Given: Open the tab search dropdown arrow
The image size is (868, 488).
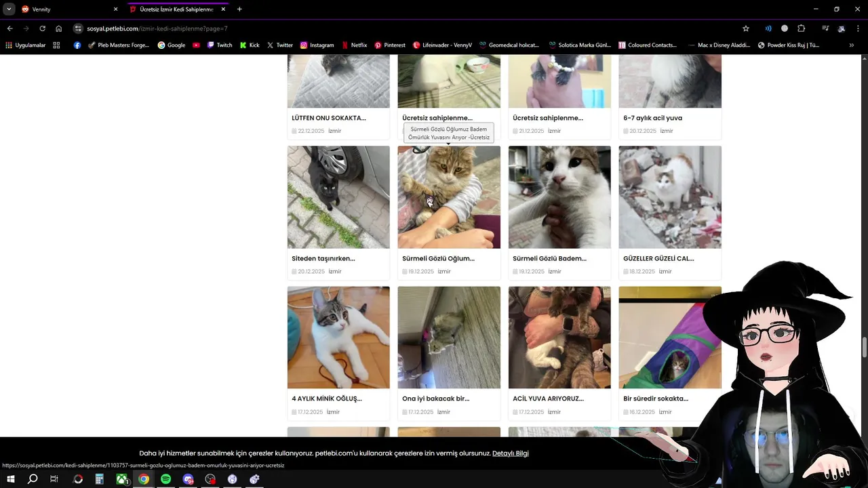Looking at the screenshot, I should tap(9, 9).
